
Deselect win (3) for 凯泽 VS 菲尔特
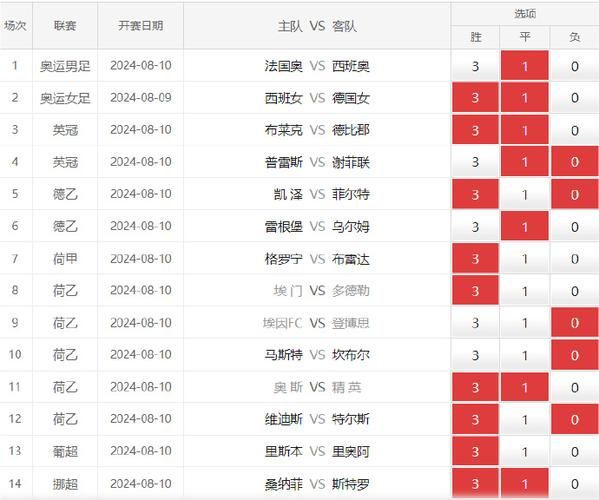click(x=475, y=194)
